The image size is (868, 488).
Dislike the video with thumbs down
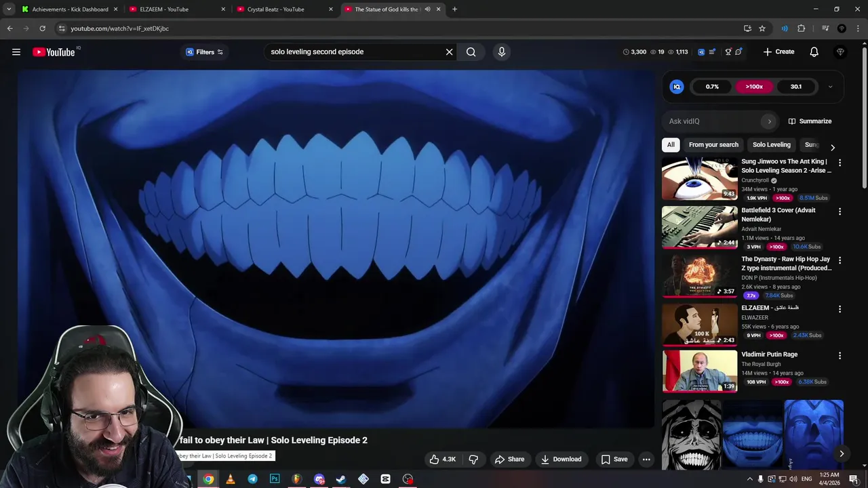click(x=473, y=460)
